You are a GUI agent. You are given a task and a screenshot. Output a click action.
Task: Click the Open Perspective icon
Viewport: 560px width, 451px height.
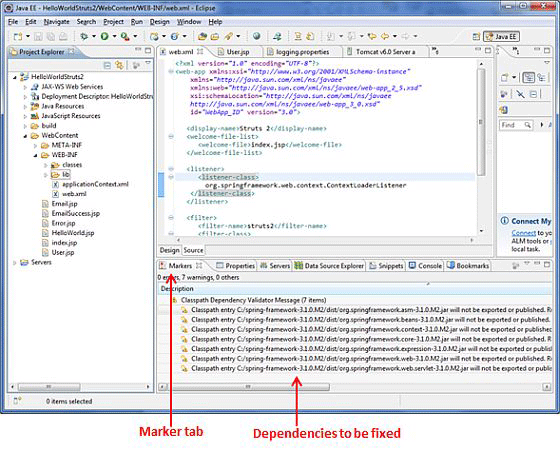coord(476,36)
